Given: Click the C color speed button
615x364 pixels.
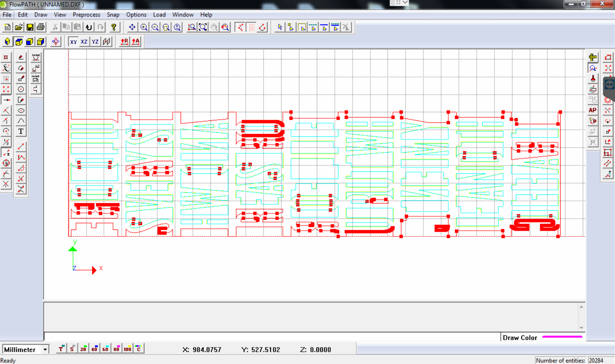Looking at the screenshot, I should click(x=138, y=349).
